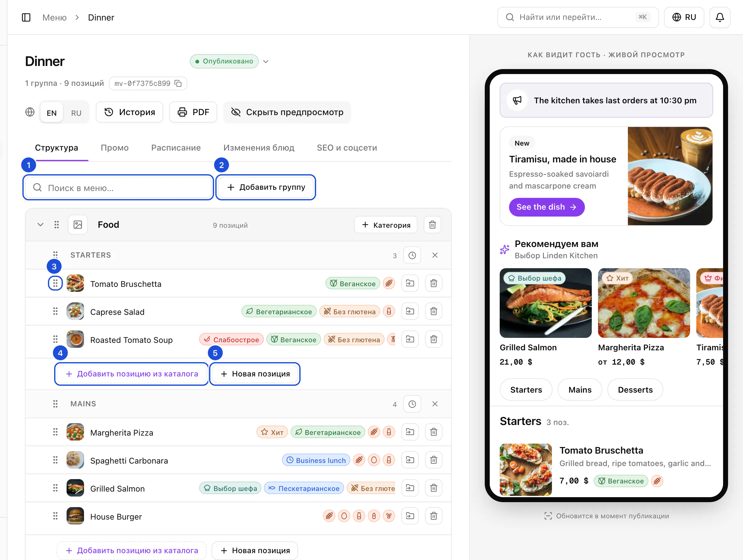Click the move icon for Grilled Salmon
Viewport: 743px width, 560px height.
(410, 488)
